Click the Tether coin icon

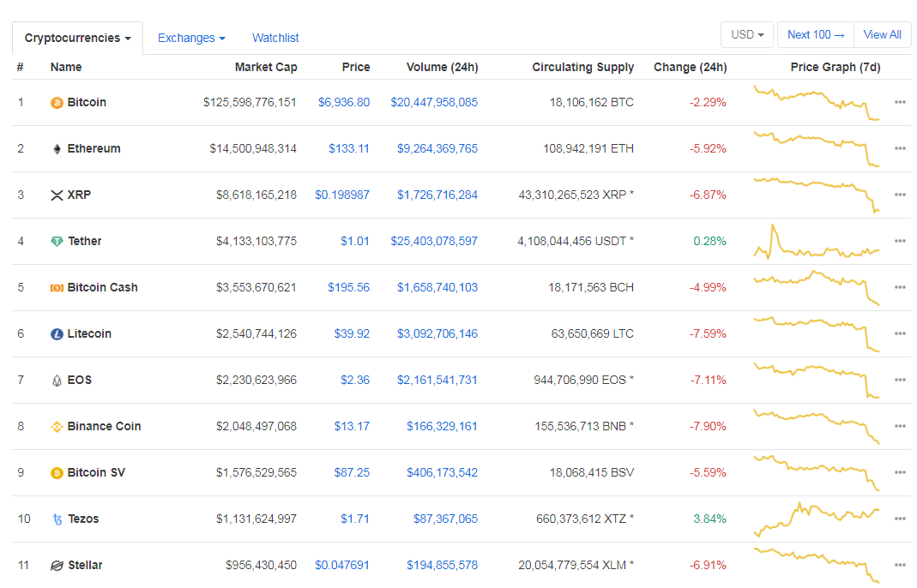[x=56, y=241]
